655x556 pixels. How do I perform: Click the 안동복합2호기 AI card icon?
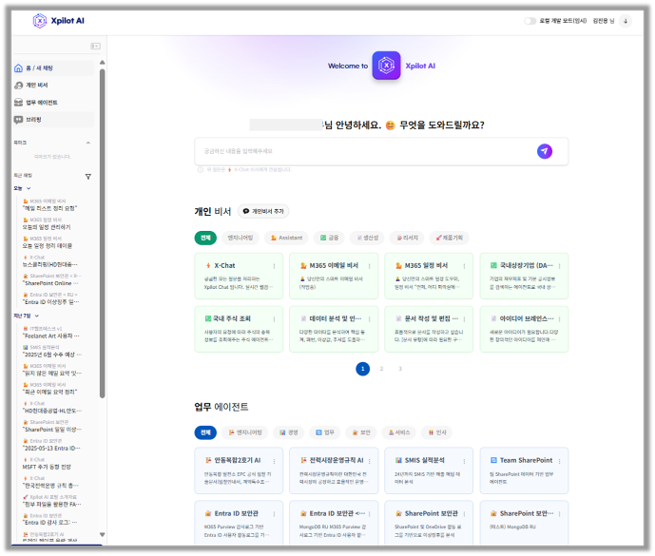pyautogui.click(x=208, y=460)
